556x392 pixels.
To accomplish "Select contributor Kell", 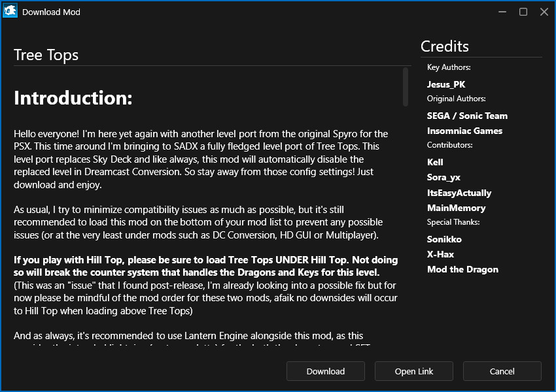I will point(435,162).
